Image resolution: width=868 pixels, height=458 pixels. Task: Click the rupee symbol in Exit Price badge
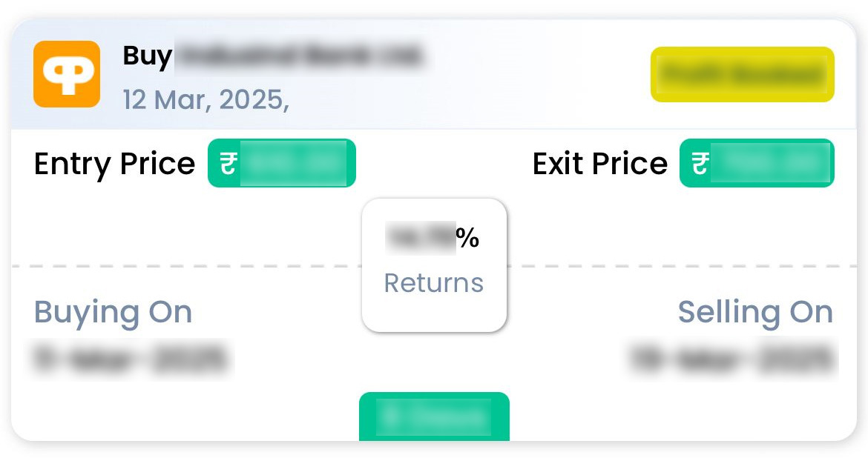click(x=700, y=163)
